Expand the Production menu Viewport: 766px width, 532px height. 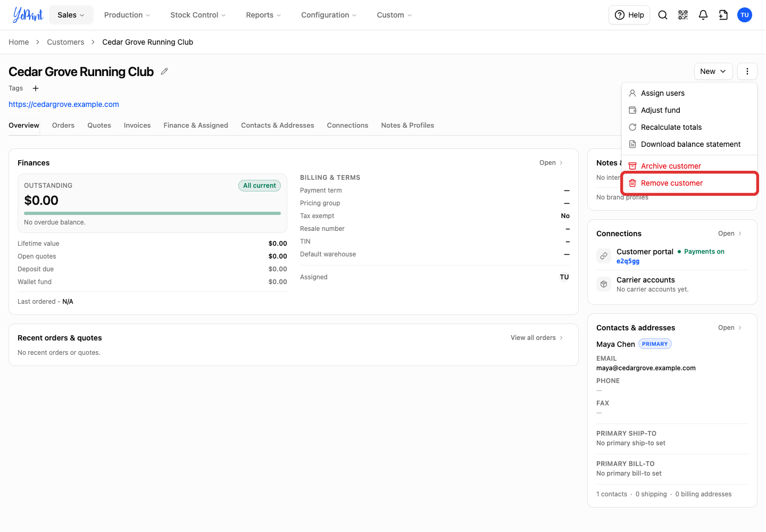point(127,15)
